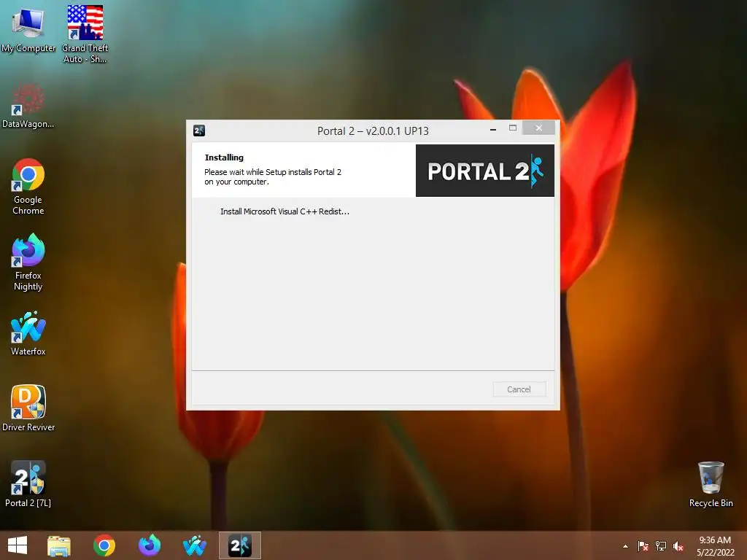Maximize the Portal 2 setup window
The image size is (747, 560).
click(x=513, y=128)
